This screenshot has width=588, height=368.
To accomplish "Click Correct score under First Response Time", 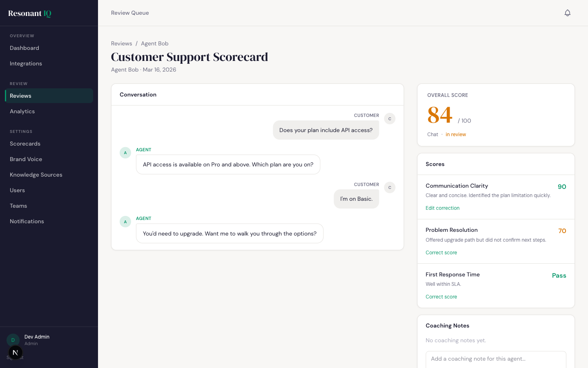I will point(441,297).
